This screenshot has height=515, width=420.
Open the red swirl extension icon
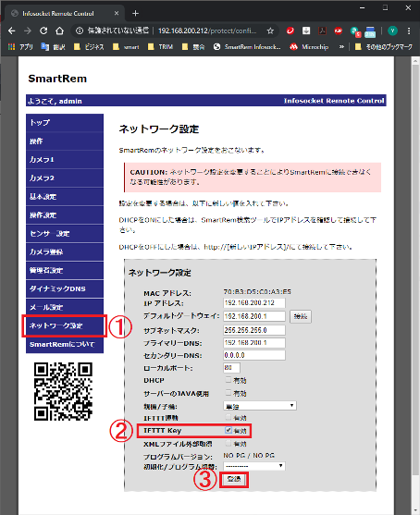(290, 31)
